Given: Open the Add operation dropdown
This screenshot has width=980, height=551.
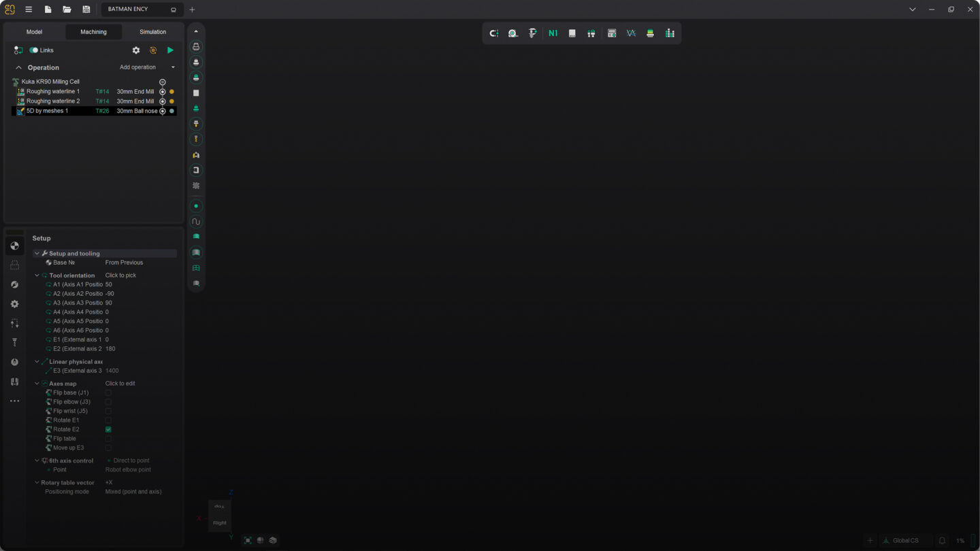Looking at the screenshot, I should click(x=147, y=67).
